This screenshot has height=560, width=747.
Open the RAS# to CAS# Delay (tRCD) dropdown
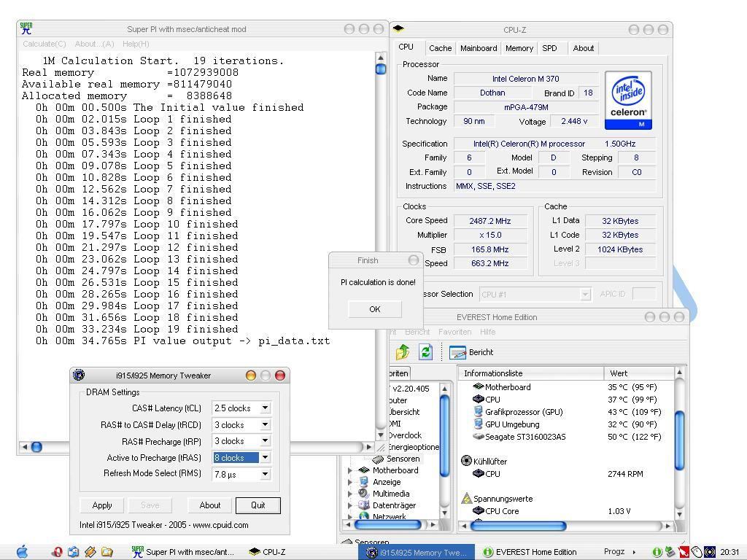[x=266, y=425]
